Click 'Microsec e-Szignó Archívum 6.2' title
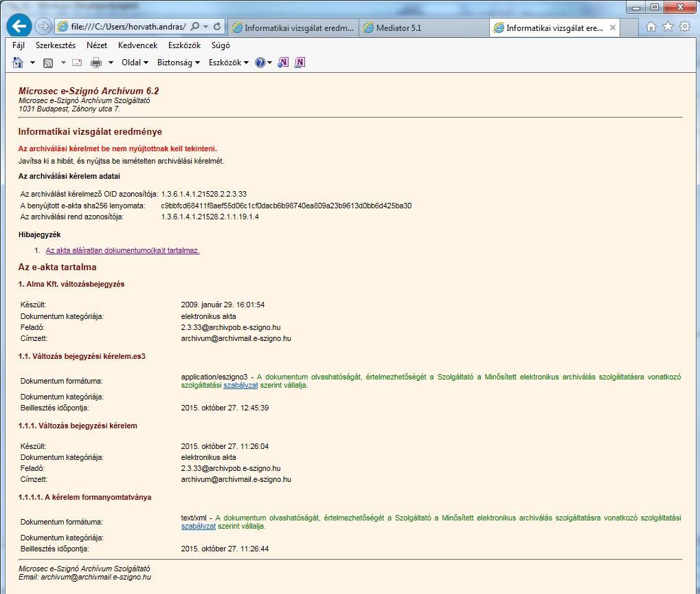The image size is (700, 594). 89,91
